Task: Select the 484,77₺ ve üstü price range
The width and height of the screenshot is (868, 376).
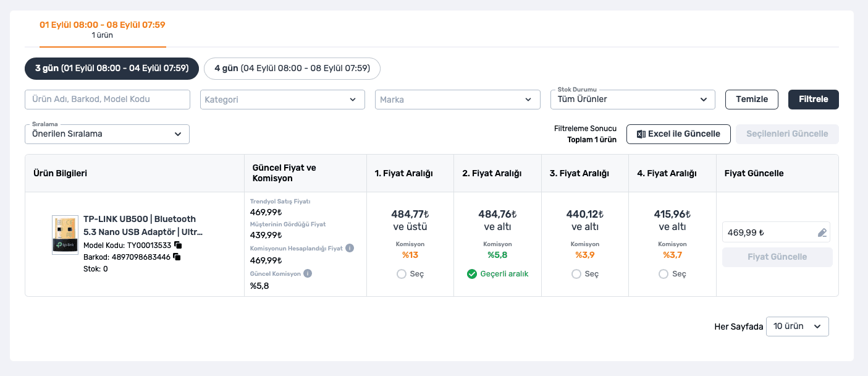Action: pyautogui.click(x=402, y=274)
